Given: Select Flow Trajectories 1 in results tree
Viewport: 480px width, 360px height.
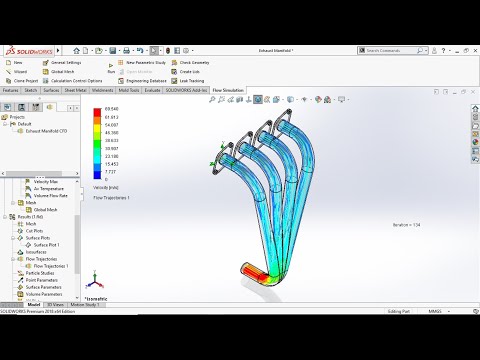Looking at the screenshot, I should coord(47,266).
